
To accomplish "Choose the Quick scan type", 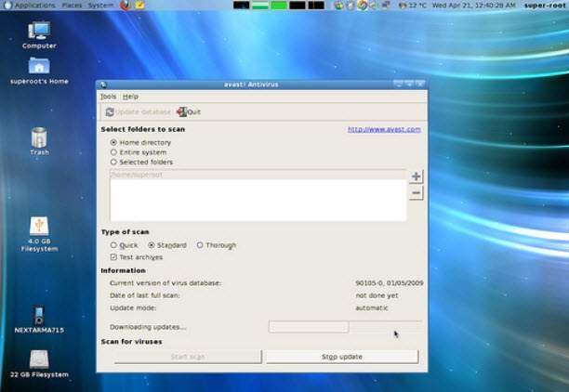I will (x=113, y=245).
